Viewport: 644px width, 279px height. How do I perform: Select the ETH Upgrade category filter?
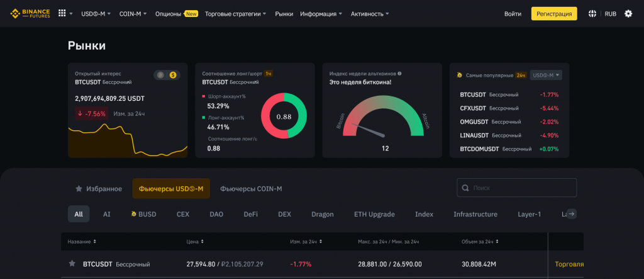point(375,214)
